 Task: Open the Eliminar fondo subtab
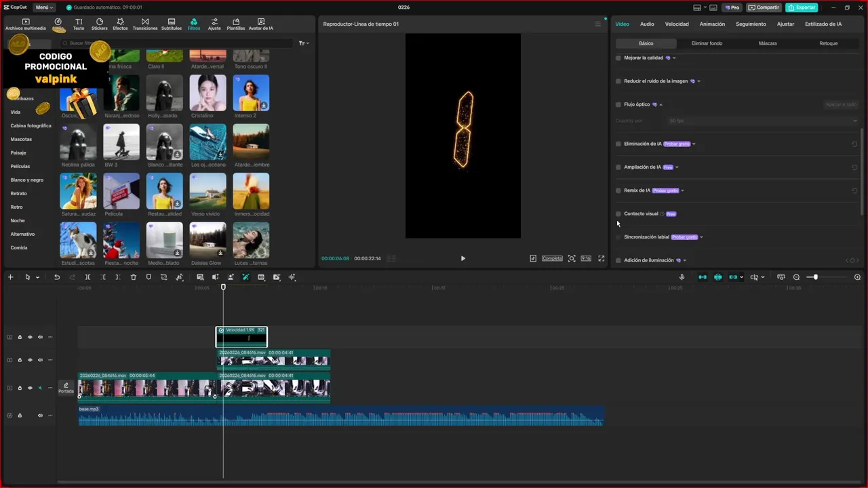707,43
